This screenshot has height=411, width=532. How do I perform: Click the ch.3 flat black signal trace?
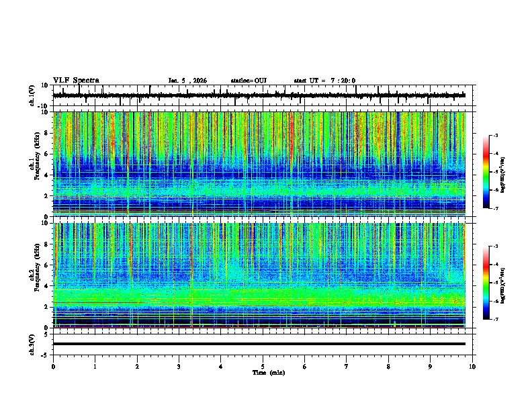tap(259, 344)
